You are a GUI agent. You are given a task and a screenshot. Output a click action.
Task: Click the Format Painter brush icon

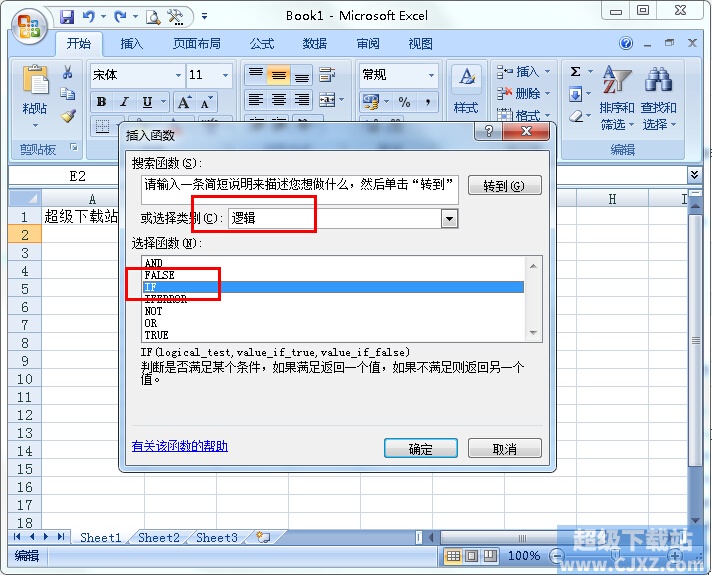coord(68,117)
